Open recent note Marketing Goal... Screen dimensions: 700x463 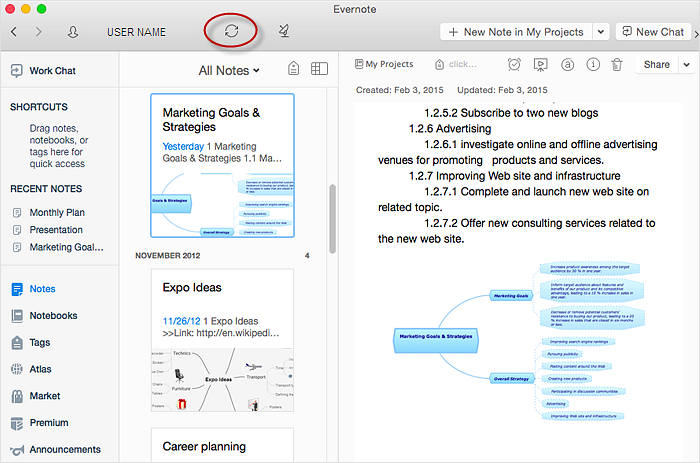(58, 247)
